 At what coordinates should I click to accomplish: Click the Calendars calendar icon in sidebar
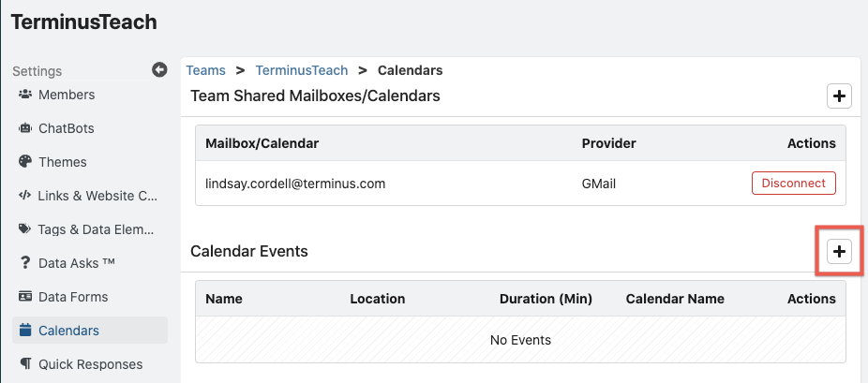click(x=25, y=331)
